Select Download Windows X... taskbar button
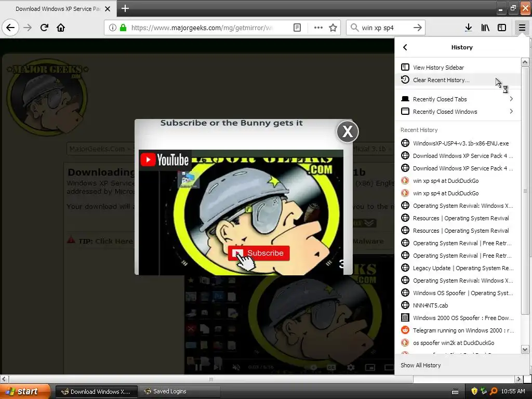532x399 pixels. 96,392
